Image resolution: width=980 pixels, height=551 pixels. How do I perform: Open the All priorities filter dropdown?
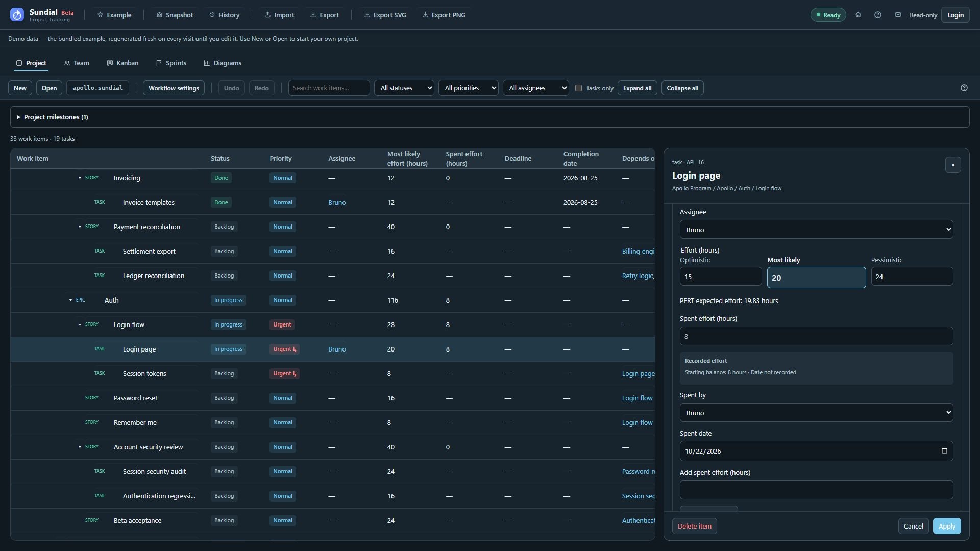468,88
